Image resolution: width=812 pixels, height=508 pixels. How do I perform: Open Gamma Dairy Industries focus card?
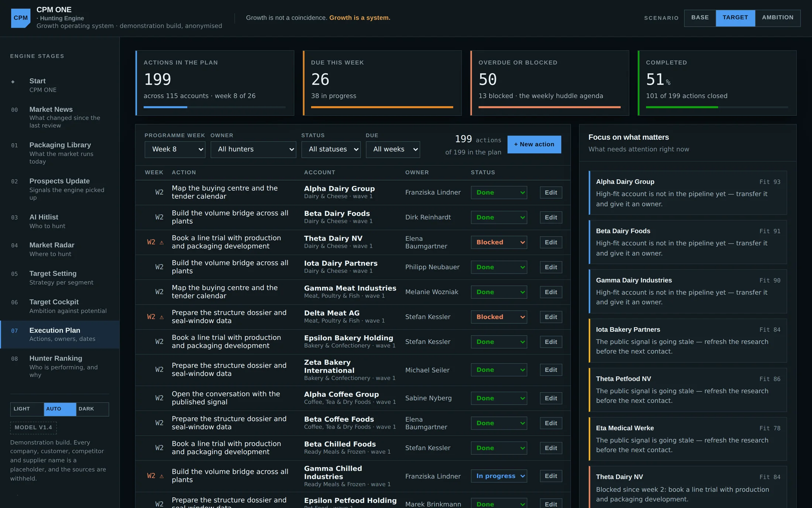click(x=688, y=291)
